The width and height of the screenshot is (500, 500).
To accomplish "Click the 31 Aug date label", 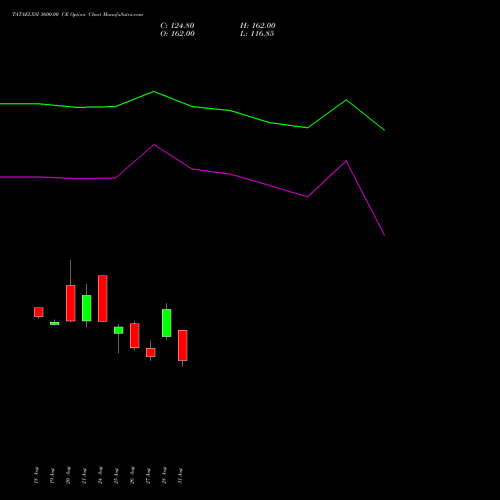I will point(180,475).
